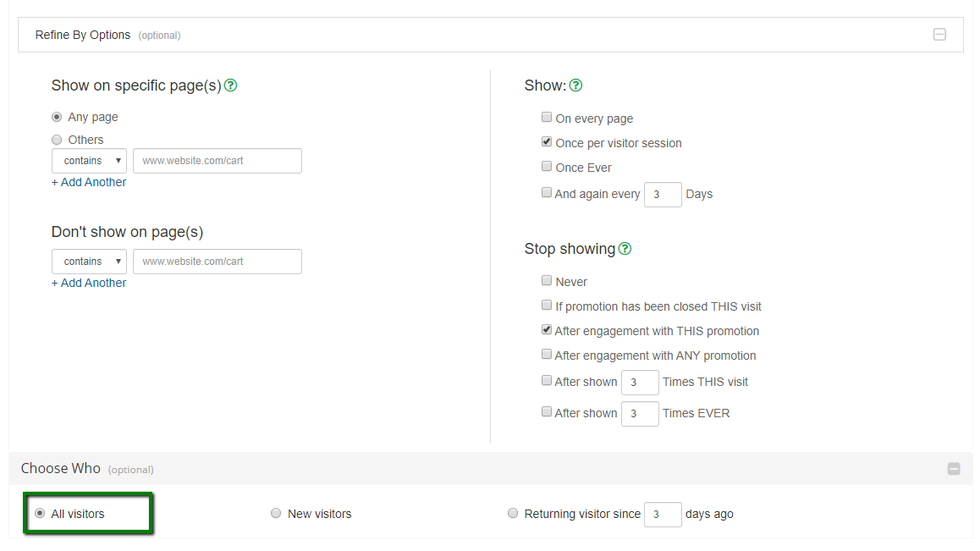Select the Any page radio button

point(57,117)
